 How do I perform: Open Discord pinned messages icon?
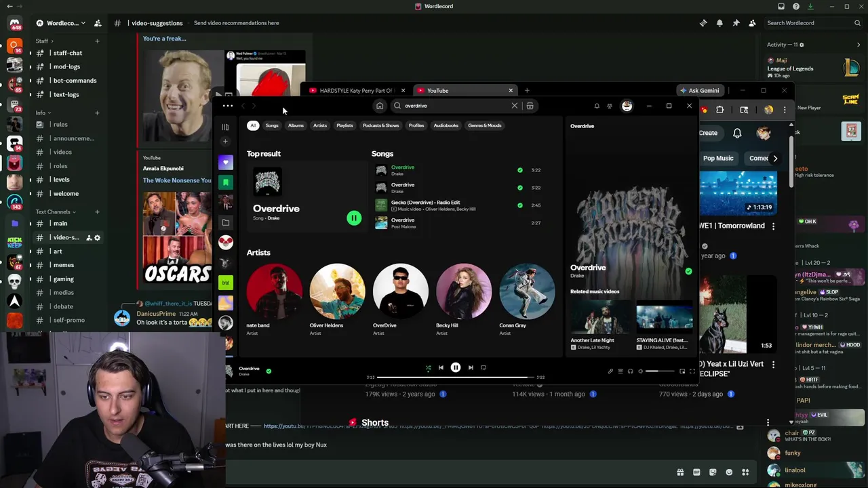736,23
